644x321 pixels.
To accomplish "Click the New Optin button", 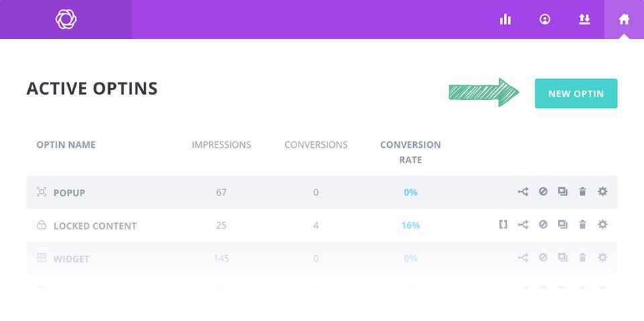I will (x=576, y=94).
